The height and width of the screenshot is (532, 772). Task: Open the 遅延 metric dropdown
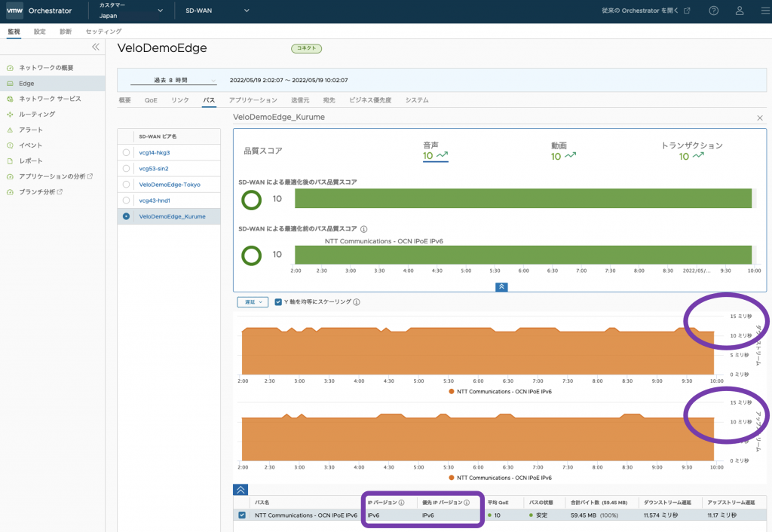(x=253, y=302)
